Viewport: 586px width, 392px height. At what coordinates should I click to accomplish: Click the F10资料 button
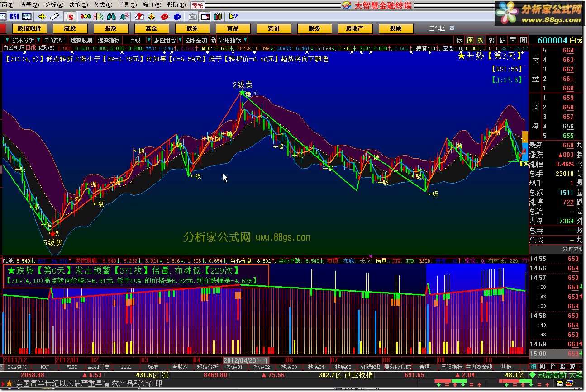(x=55, y=40)
